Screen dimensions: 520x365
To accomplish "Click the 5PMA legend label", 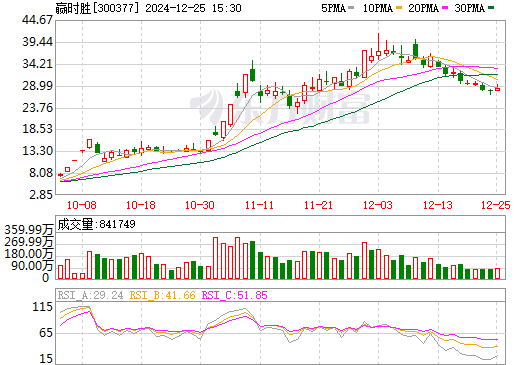I will tap(333, 8).
